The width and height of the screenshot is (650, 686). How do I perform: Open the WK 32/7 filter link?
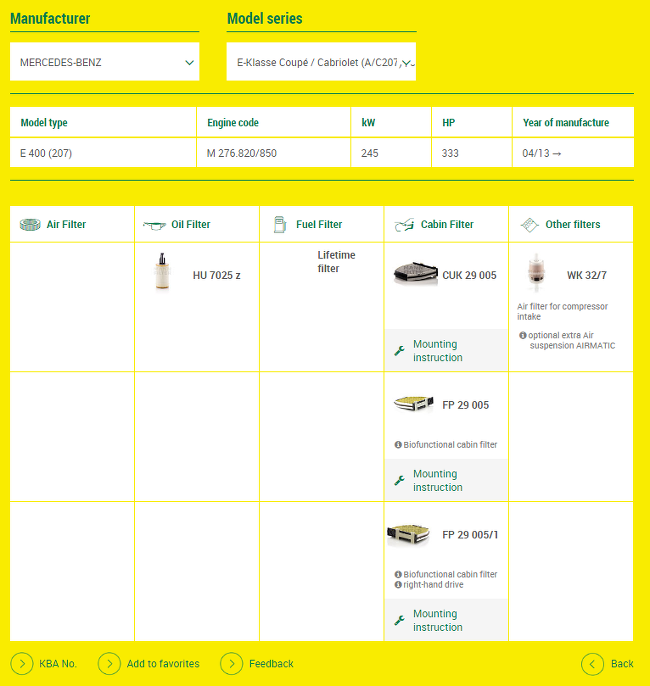point(587,275)
